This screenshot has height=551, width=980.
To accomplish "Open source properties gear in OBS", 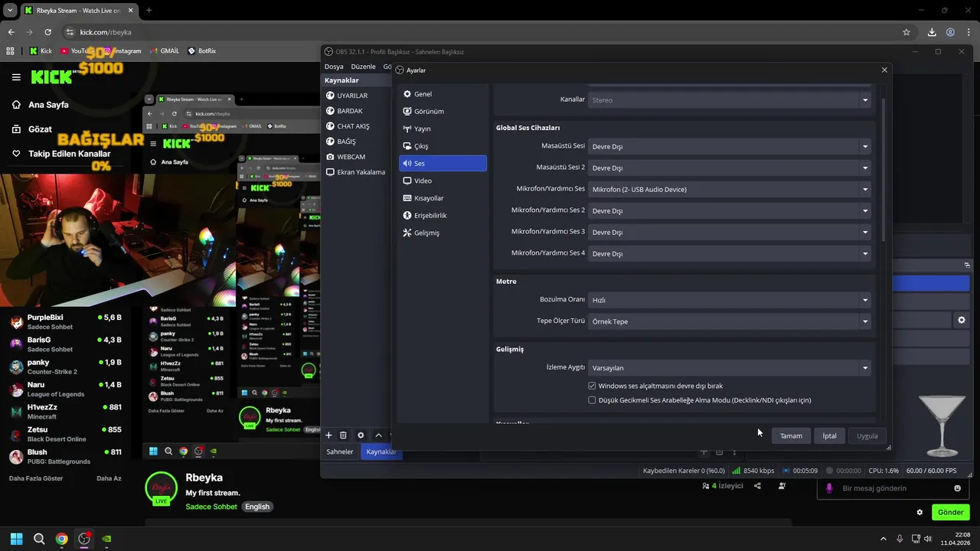I will click(361, 435).
